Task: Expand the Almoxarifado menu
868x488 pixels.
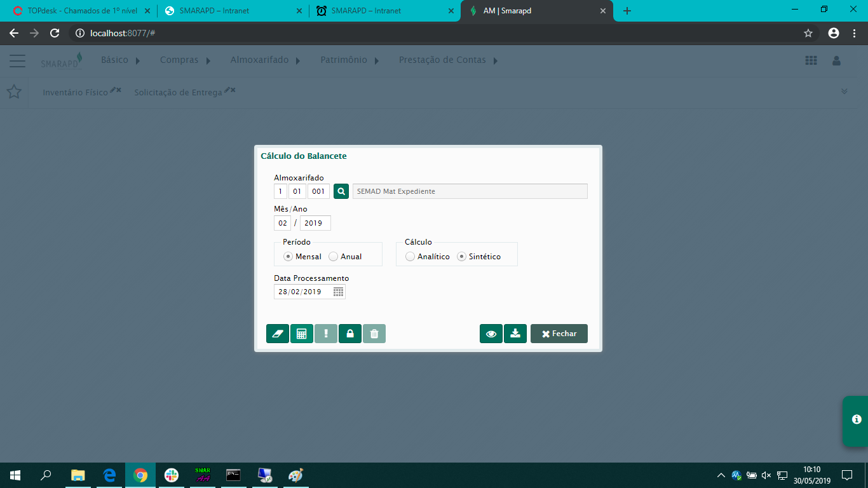Action: [x=266, y=60]
